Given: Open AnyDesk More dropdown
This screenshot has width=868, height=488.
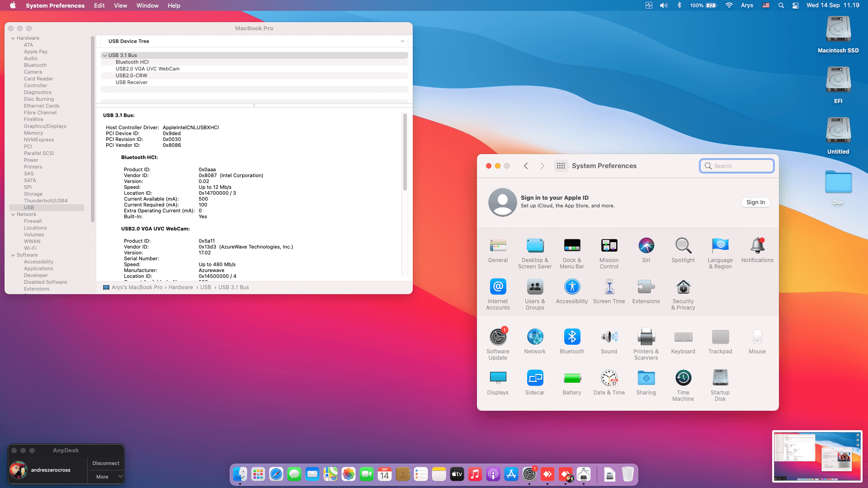Looking at the screenshot, I should 106,477.
